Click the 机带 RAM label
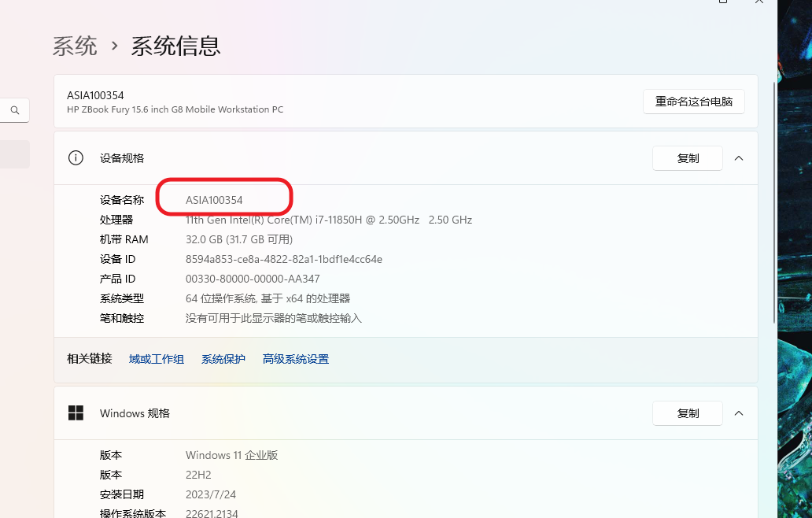Viewport: 812px width, 518px height. pyautogui.click(x=124, y=239)
